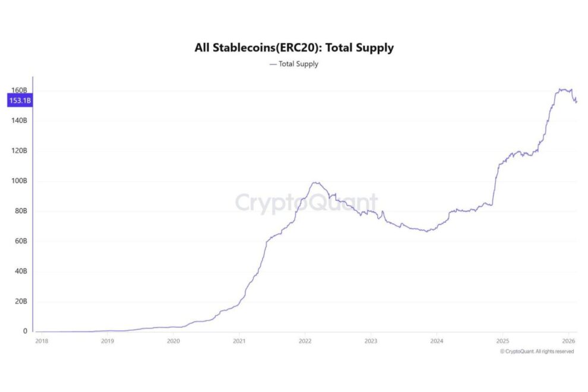Select the 2020 x-axis label
588x392 pixels.
pos(173,341)
